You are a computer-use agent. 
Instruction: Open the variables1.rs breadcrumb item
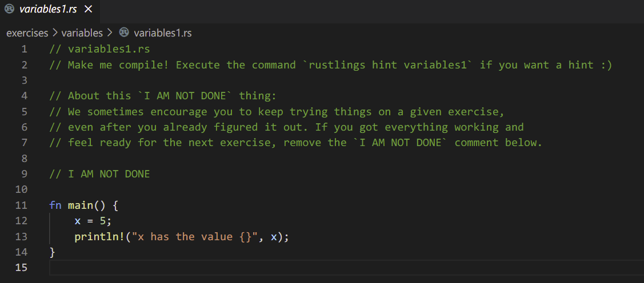163,33
